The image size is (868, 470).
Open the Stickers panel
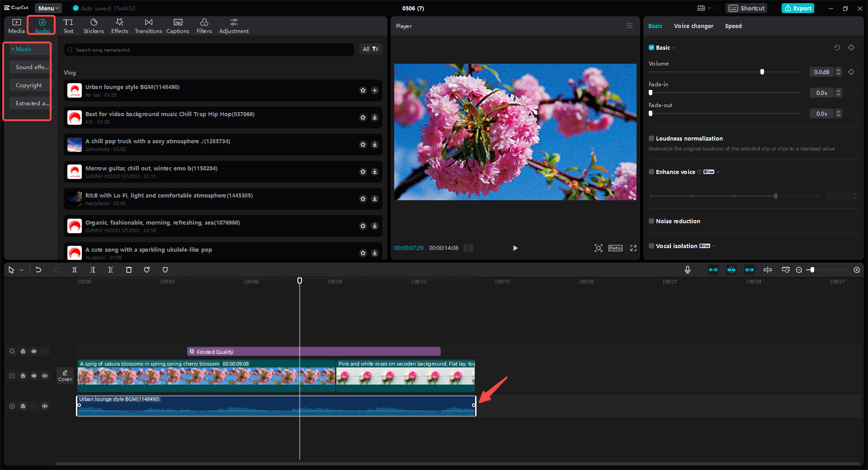pos(94,25)
